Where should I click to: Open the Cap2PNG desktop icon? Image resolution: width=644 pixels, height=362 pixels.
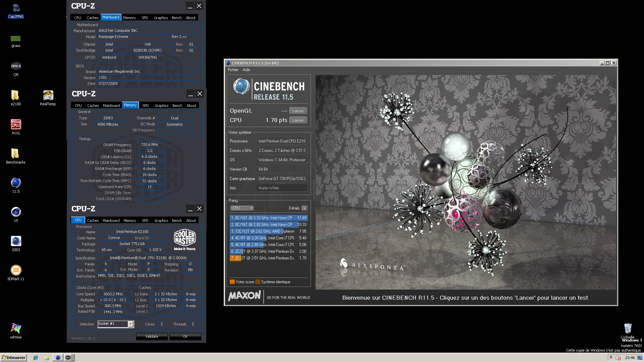point(16,11)
